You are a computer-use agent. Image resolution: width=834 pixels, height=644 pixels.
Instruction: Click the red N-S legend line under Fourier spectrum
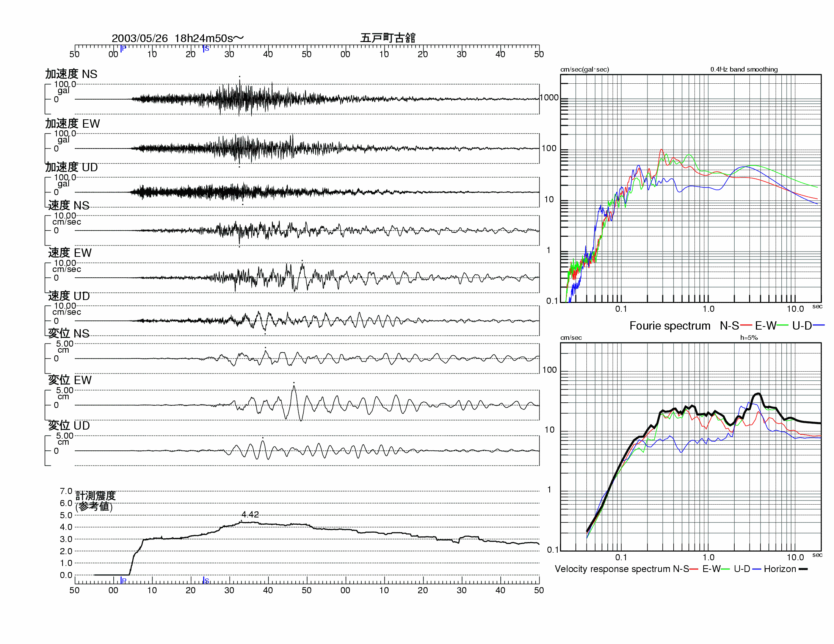pyautogui.click(x=746, y=325)
